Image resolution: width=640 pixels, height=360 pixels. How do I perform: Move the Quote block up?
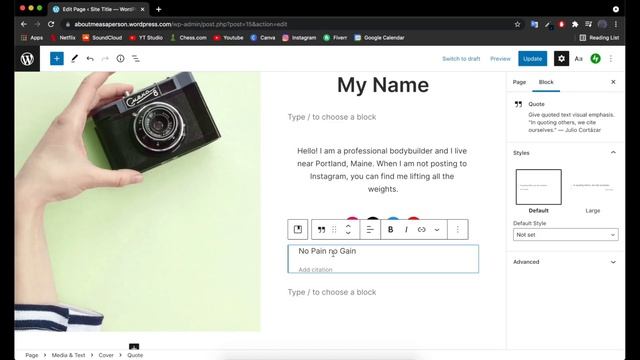[348, 226]
